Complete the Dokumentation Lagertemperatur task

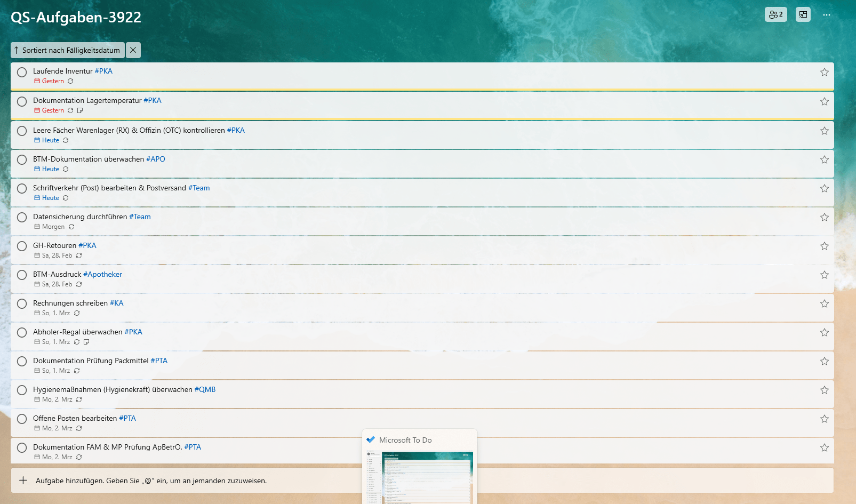pos(22,101)
